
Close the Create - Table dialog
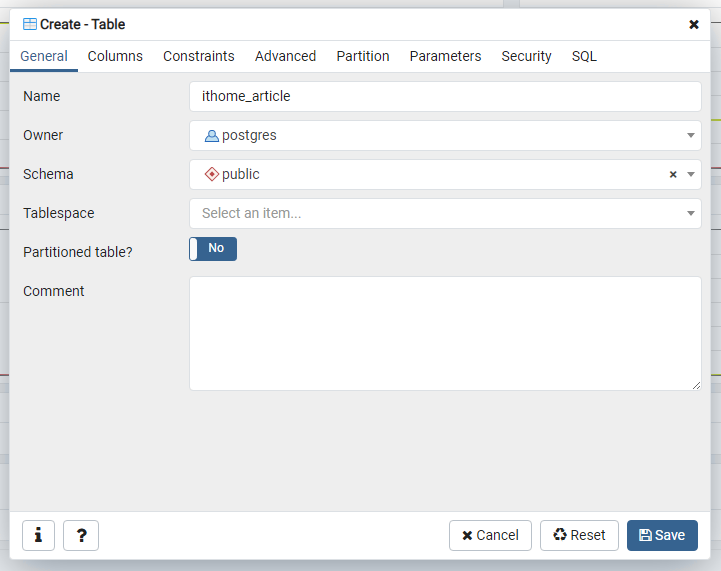694,24
